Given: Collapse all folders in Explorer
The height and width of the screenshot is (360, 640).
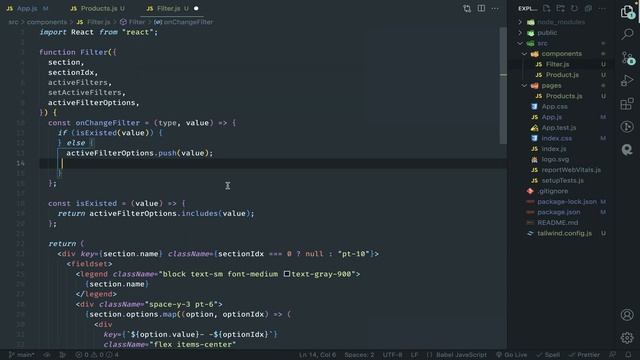Looking at the screenshot, I should [588, 9].
